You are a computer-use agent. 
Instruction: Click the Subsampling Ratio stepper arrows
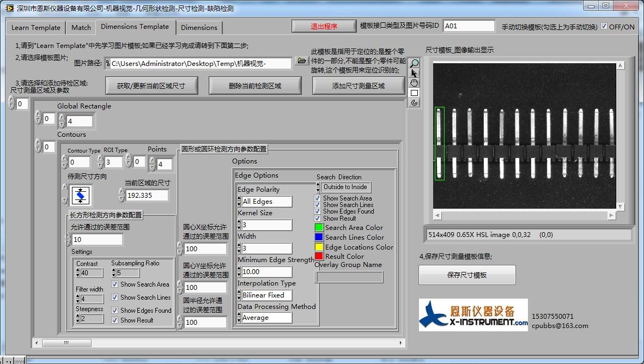[x=114, y=273]
